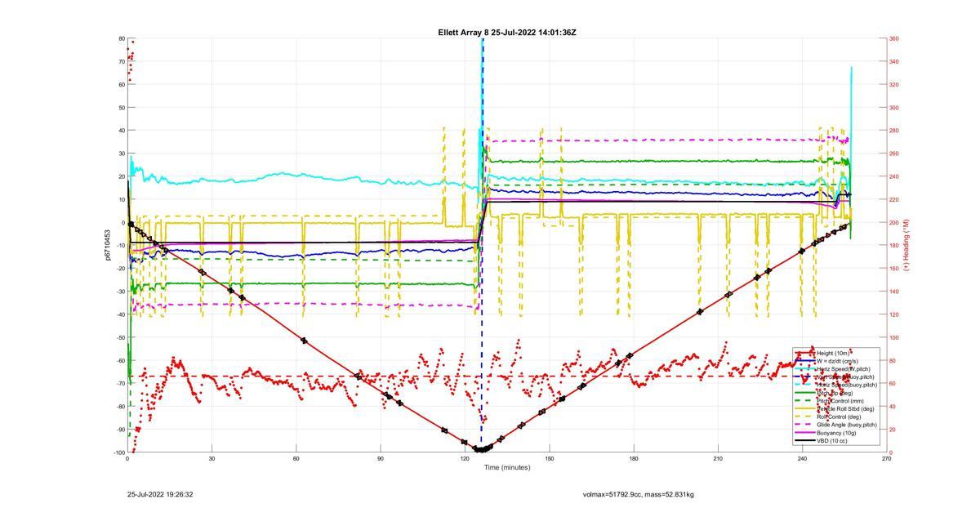The image size is (980, 508).
Task: Click x-axis tick label '150'
Action: (549, 459)
